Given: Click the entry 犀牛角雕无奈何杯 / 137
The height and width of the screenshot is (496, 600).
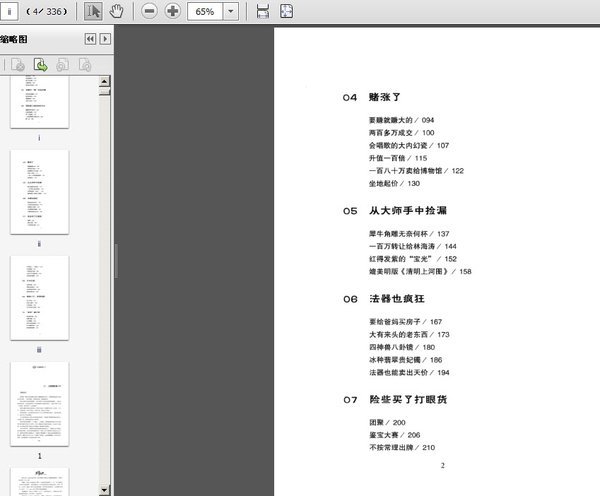Looking at the screenshot, I should pos(409,233).
